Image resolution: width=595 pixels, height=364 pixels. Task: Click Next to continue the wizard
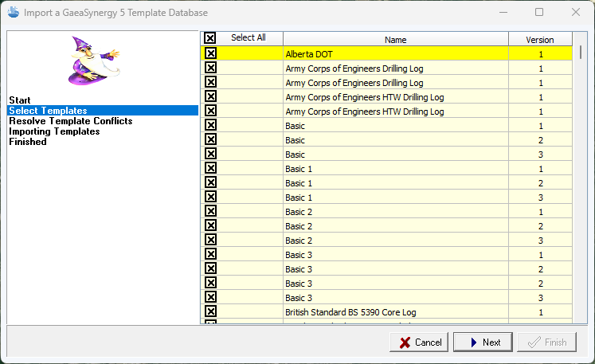pyautogui.click(x=483, y=342)
